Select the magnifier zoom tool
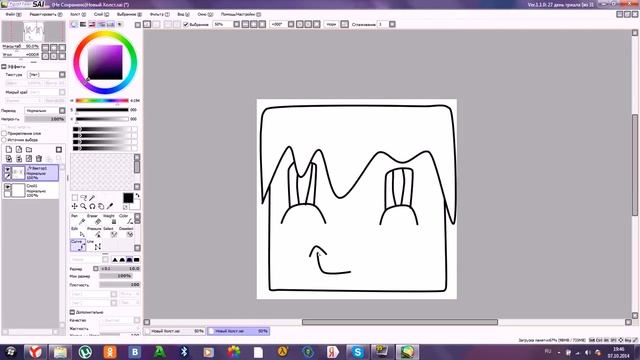 pos(83,207)
